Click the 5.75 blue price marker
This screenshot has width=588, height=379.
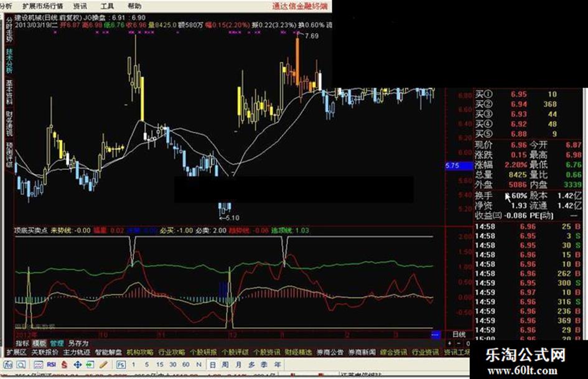[x=459, y=166]
